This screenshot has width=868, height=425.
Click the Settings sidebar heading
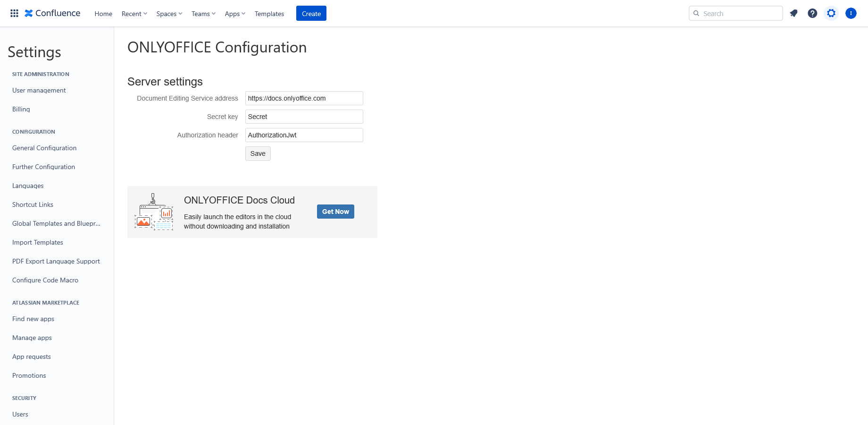coord(34,52)
